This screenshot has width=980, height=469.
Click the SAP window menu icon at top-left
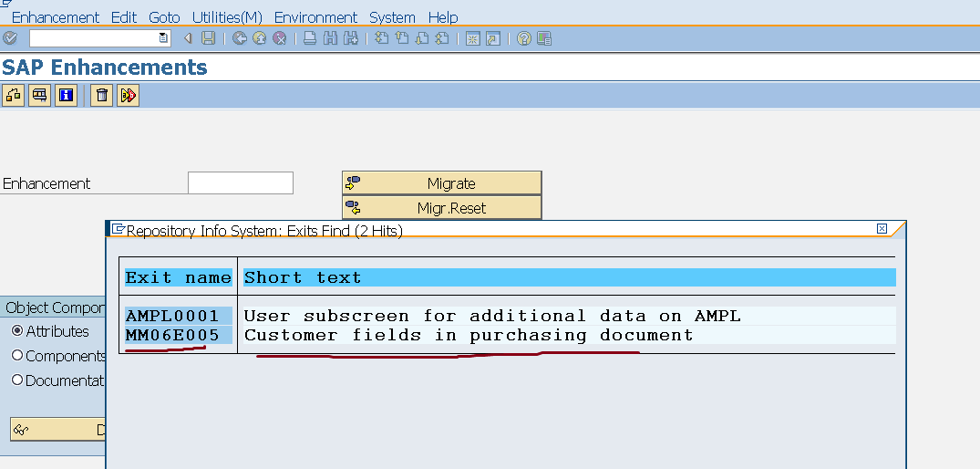(x=6, y=4)
